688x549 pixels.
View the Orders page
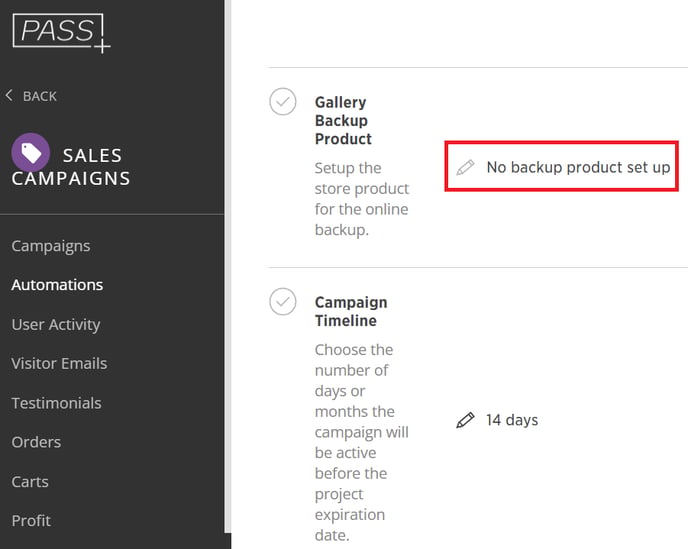click(36, 442)
